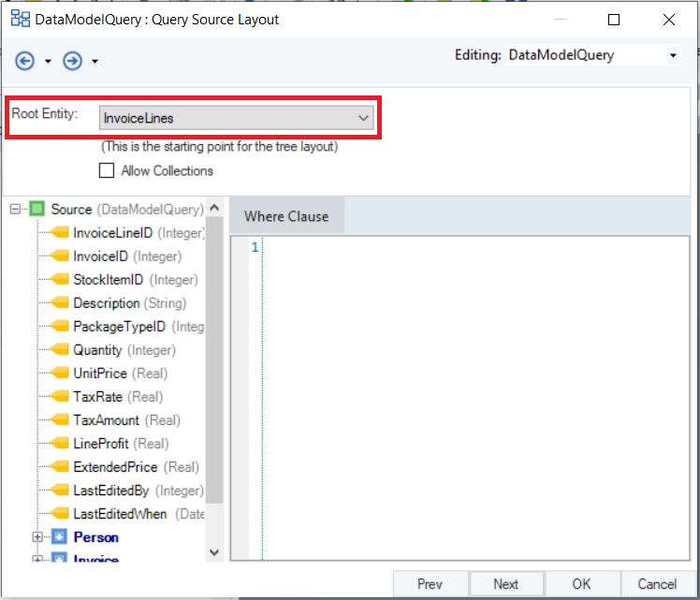This screenshot has height=600, width=700.
Task: Select the Person entity label
Action: (96, 537)
